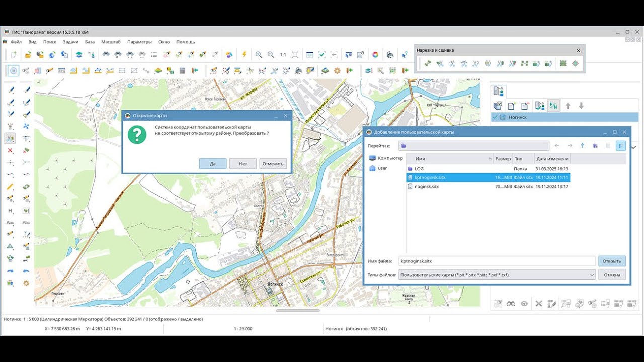Click the context help arrow icon

[x=405, y=55]
